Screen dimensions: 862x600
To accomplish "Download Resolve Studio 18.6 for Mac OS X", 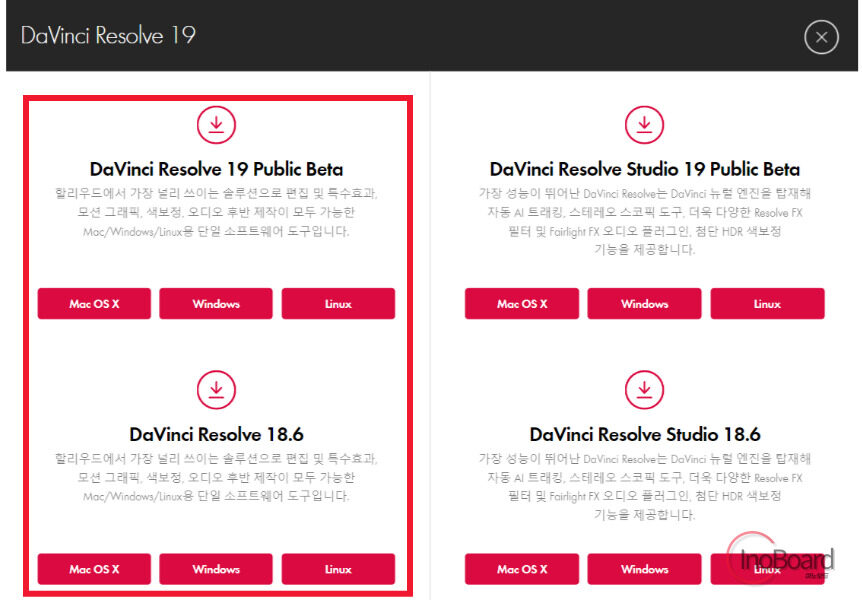I will (x=522, y=569).
